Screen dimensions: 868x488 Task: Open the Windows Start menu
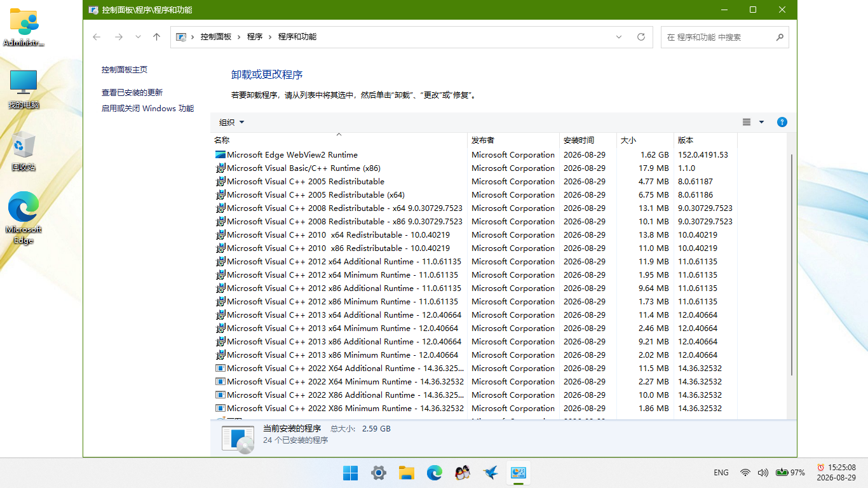[350, 473]
